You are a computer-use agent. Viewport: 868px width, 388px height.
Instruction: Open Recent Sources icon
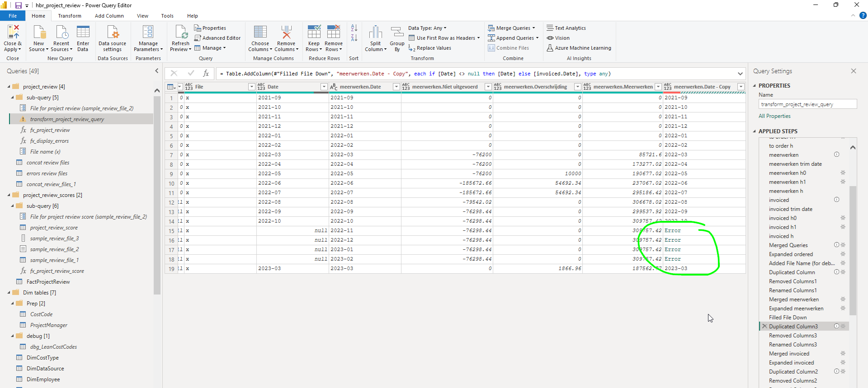coord(61,32)
